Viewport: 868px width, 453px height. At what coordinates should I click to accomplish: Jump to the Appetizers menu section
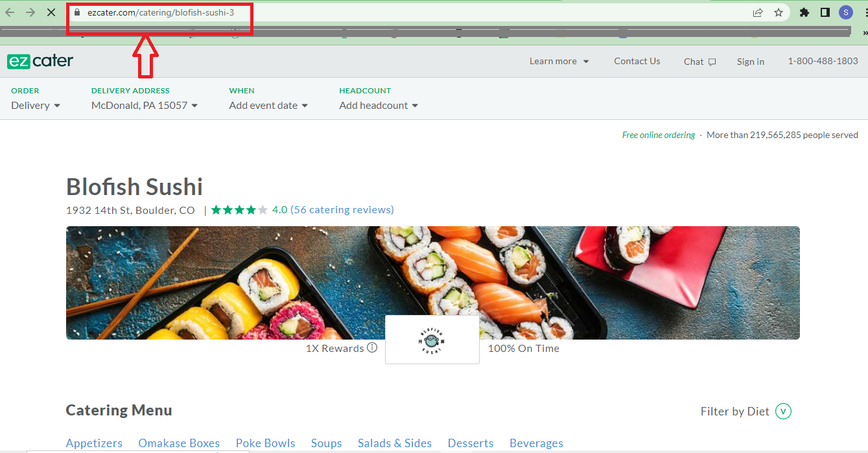(x=94, y=443)
